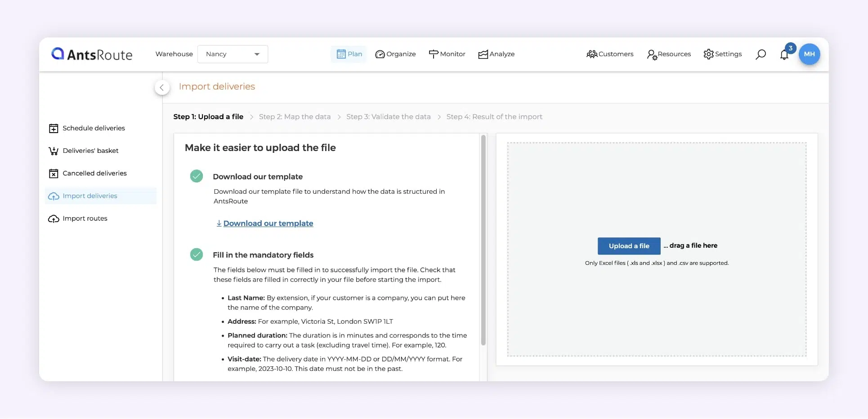Click the Settings gear icon
Screen dimensions: 868x419
click(708, 54)
